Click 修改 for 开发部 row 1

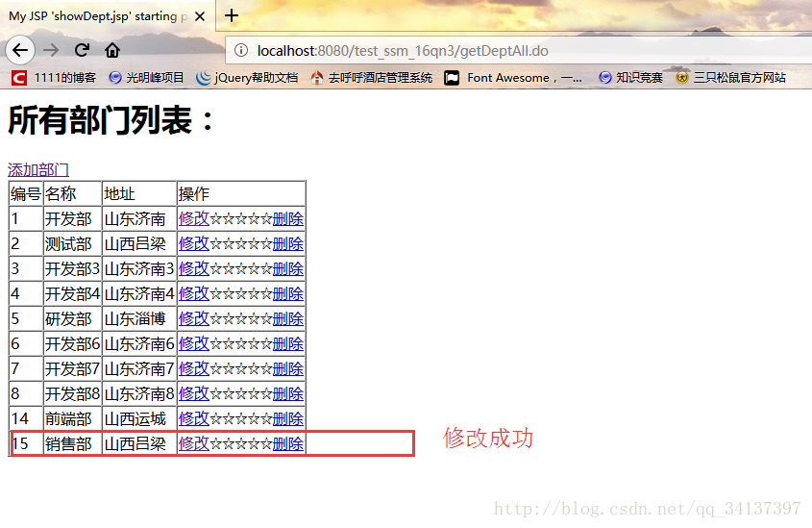pos(194,218)
